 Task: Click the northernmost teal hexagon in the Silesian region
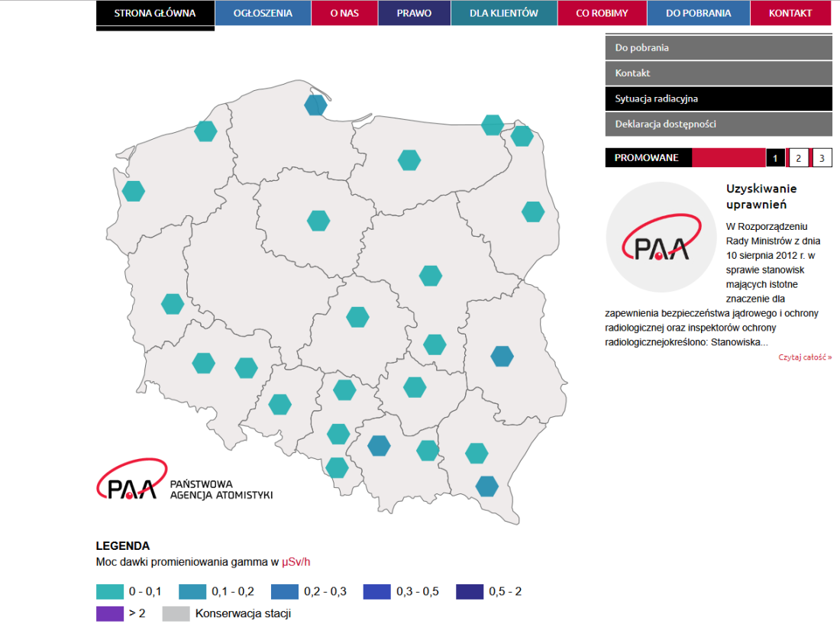344,390
